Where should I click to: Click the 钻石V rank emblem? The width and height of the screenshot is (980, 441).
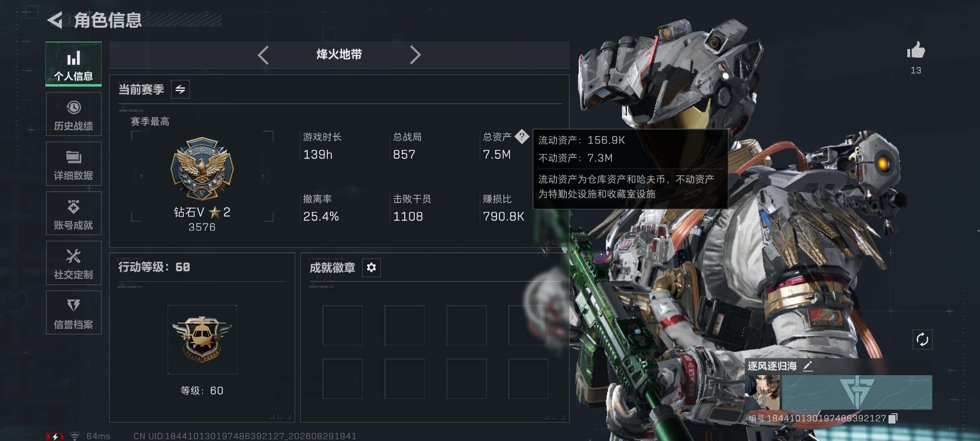(x=202, y=168)
